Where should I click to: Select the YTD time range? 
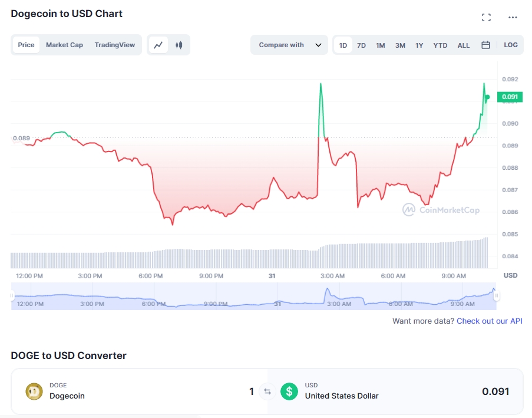pos(440,45)
